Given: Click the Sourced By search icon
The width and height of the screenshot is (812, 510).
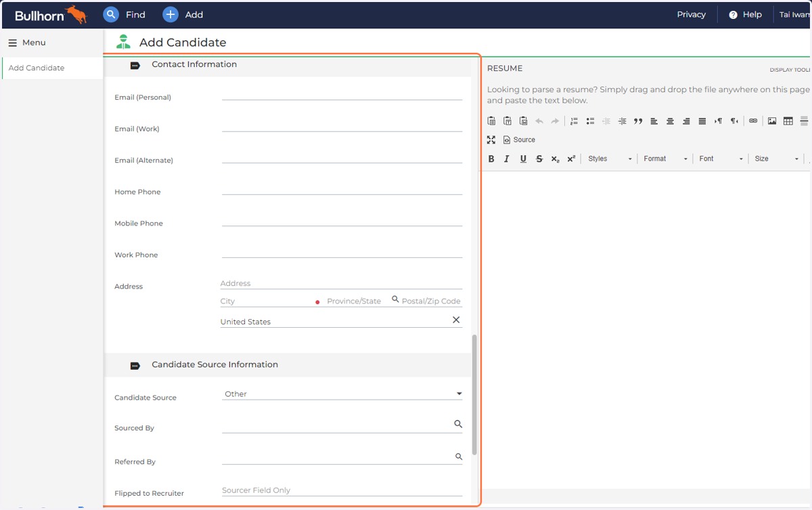Looking at the screenshot, I should pos(458,424).
